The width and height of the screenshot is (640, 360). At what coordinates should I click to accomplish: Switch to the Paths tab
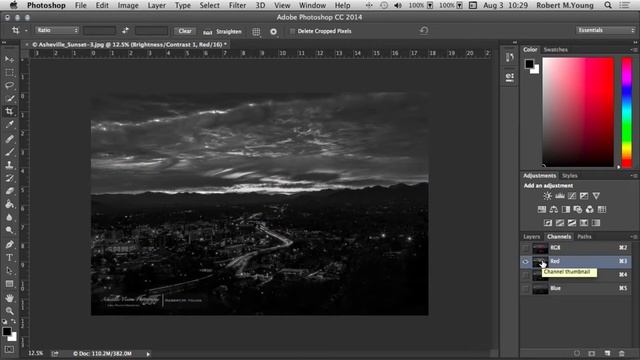tap(584, 237)
